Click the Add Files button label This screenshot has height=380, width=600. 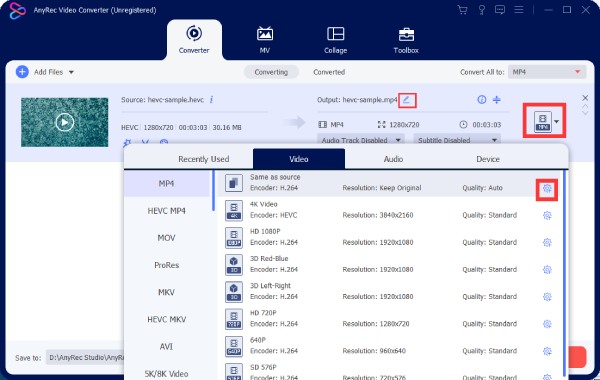(x=48, y=72)
